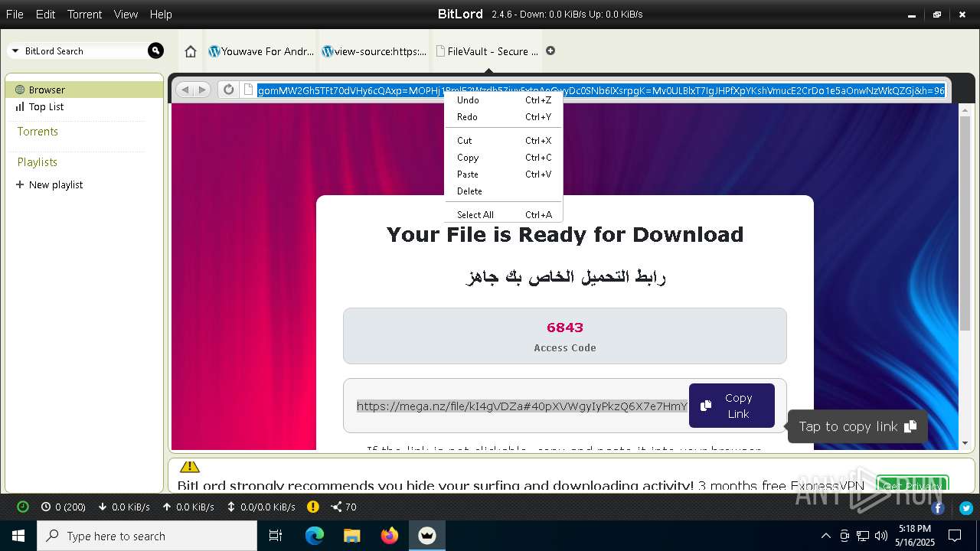
Task: Click the 0.0/0.0 KiB/s protocol traffic status
Action: coord(260,507)
